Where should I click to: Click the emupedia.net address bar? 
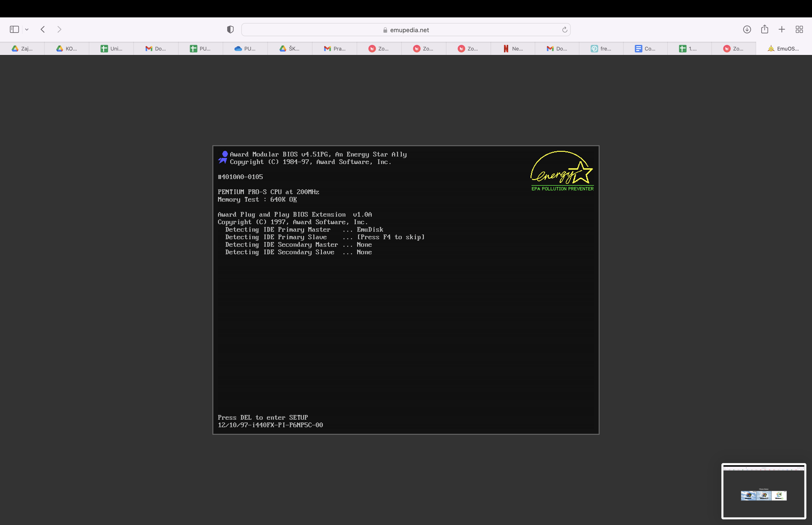(x=406, y=30)
